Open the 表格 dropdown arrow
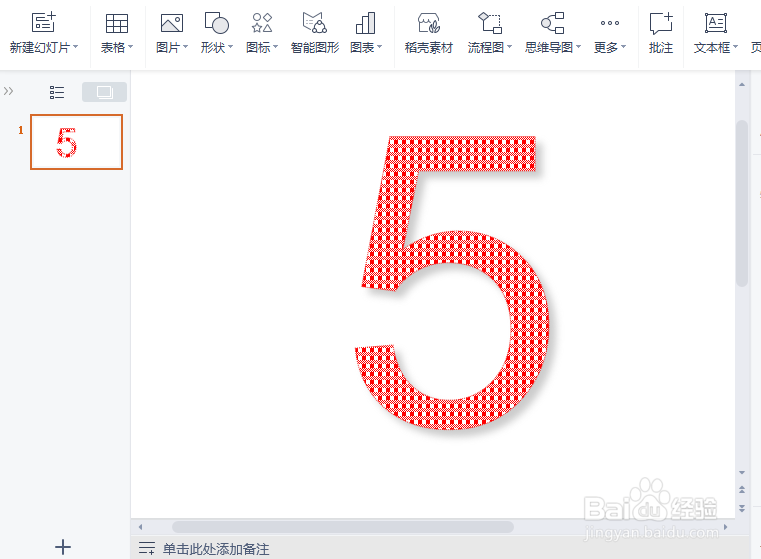761x559 pixels. click(131, 47)
